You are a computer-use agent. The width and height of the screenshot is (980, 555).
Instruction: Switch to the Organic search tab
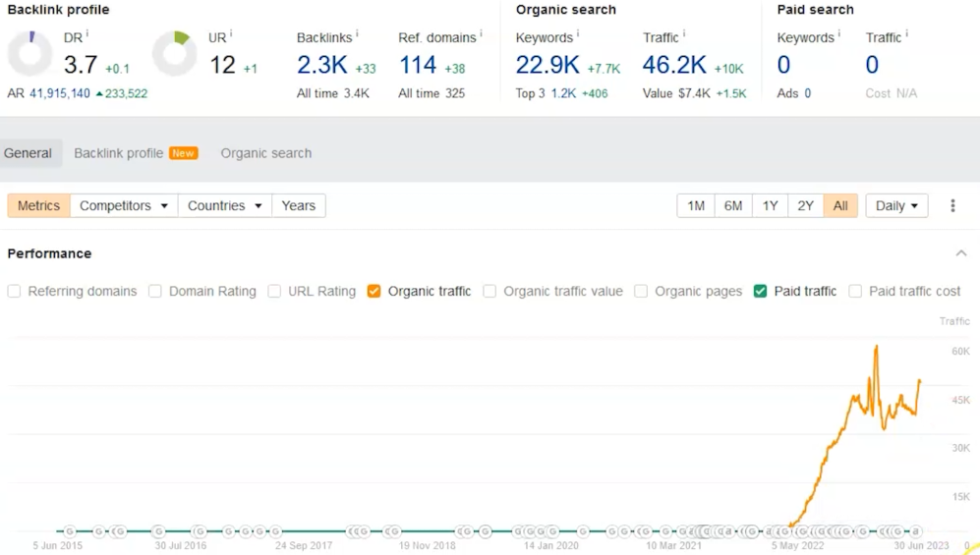265,153
